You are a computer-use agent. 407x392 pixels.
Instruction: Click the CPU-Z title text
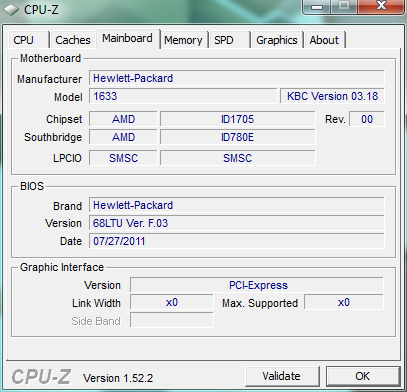click(41, 10)
